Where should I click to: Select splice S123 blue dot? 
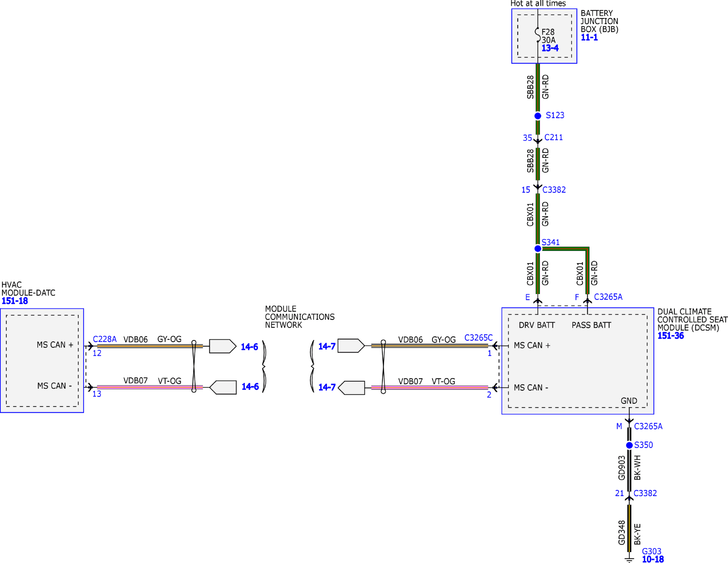coord(538,116)
